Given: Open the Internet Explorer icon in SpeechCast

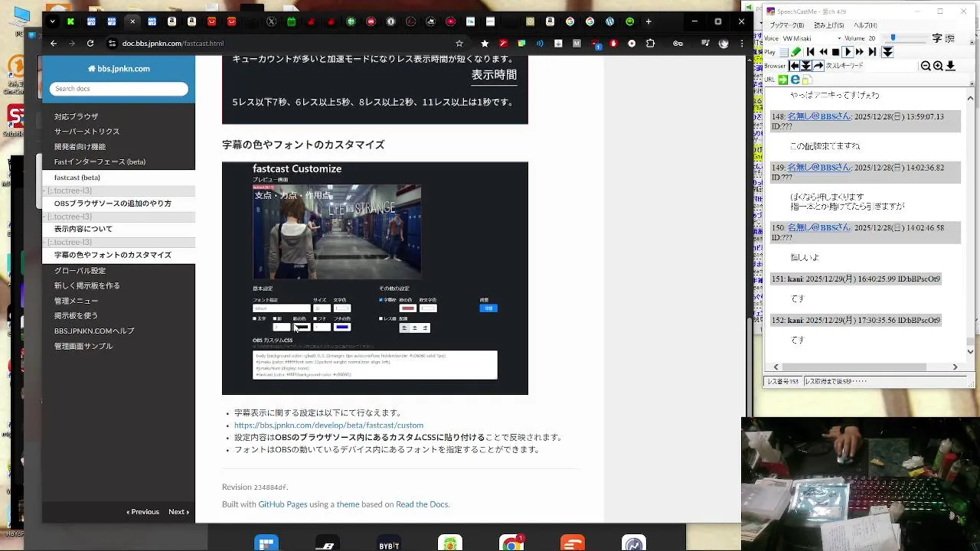Looking at the screenshot, I should (795, 80).
